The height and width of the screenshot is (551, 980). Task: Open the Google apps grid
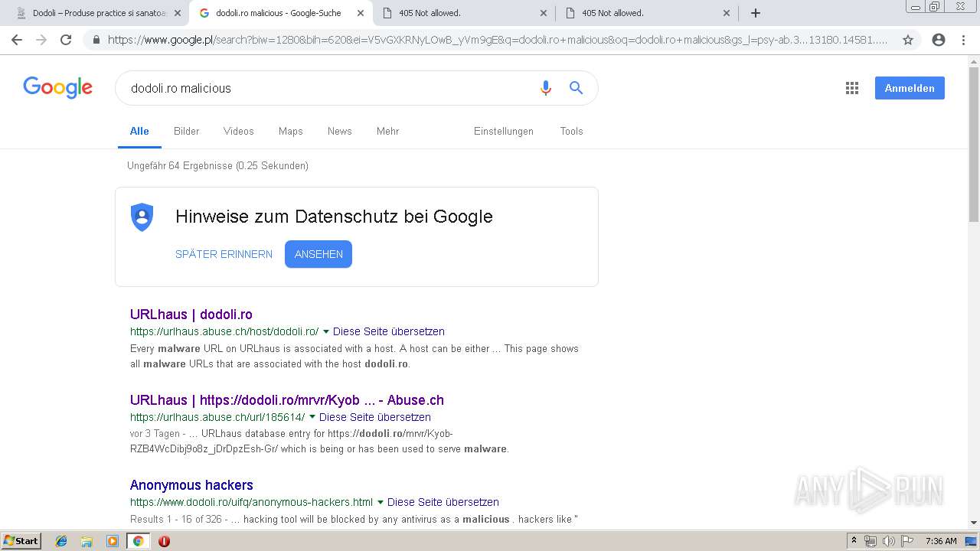click(x=852, y=88)
